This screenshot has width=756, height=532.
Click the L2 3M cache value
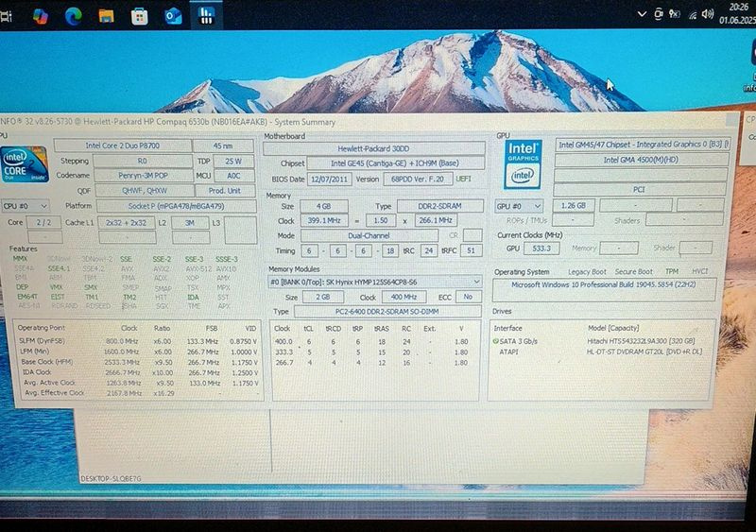(190, 222)
